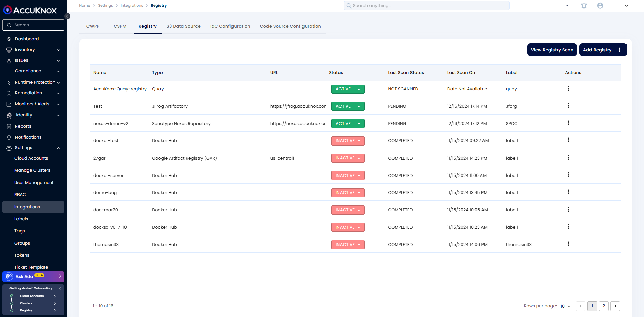This screenshot has width=644, height=317.
Task: Open ACTIVE status dropdown for nexus-demo-v2
Action: click(x=348, y=124)
